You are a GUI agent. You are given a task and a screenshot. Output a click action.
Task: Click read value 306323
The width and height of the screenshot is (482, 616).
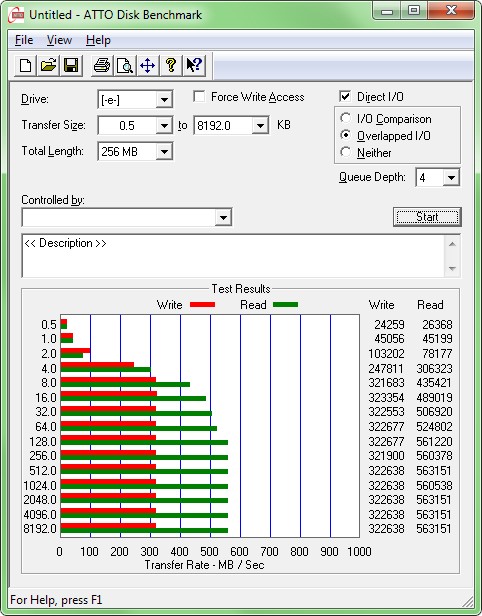pyautogui.click(x=434, y=368)
